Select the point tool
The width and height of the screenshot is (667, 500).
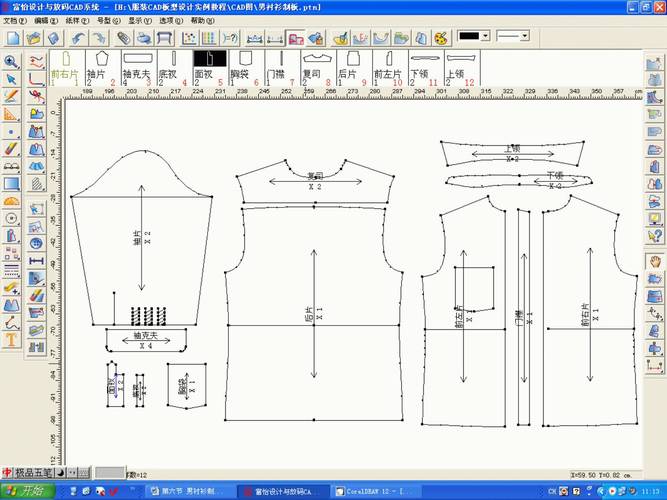click(11, 132)
